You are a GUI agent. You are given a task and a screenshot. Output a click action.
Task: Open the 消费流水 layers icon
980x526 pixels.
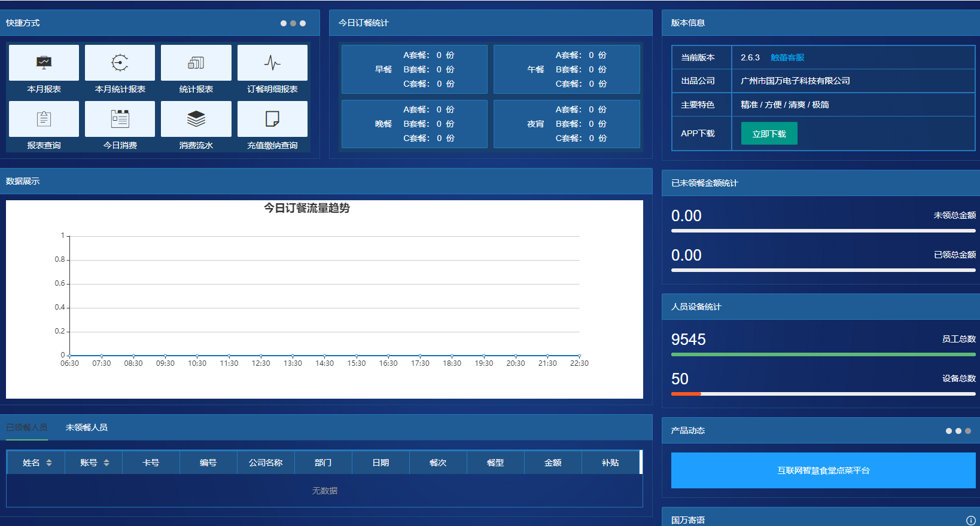pos(196,119)
